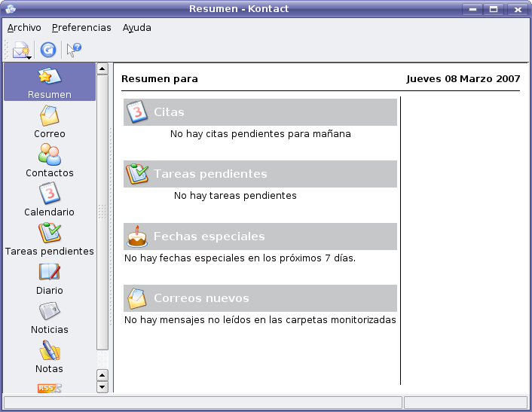Click 'No hay citas pendientes para mañana' text
The height and width of the screenshot is (412, 532).
[260, 134]
